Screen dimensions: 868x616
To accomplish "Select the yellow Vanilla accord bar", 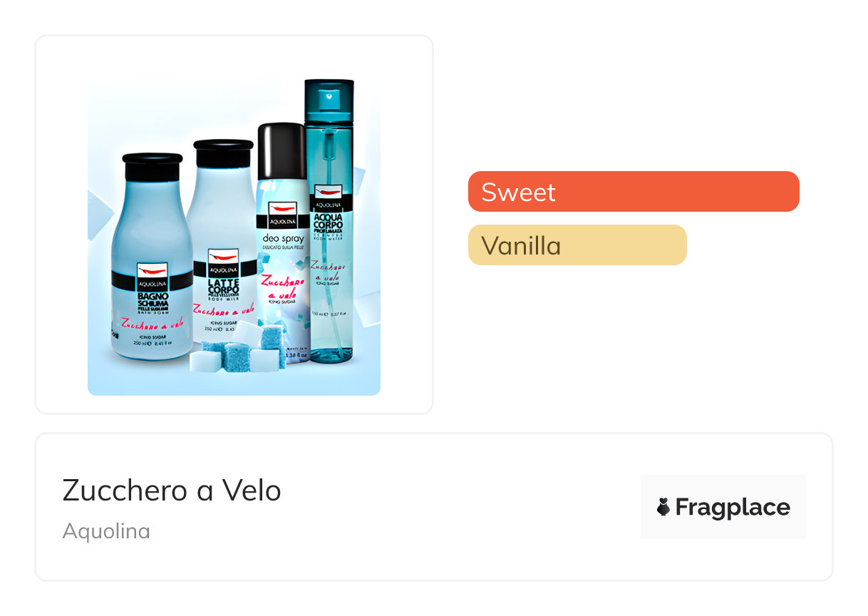I will (577, 245).
